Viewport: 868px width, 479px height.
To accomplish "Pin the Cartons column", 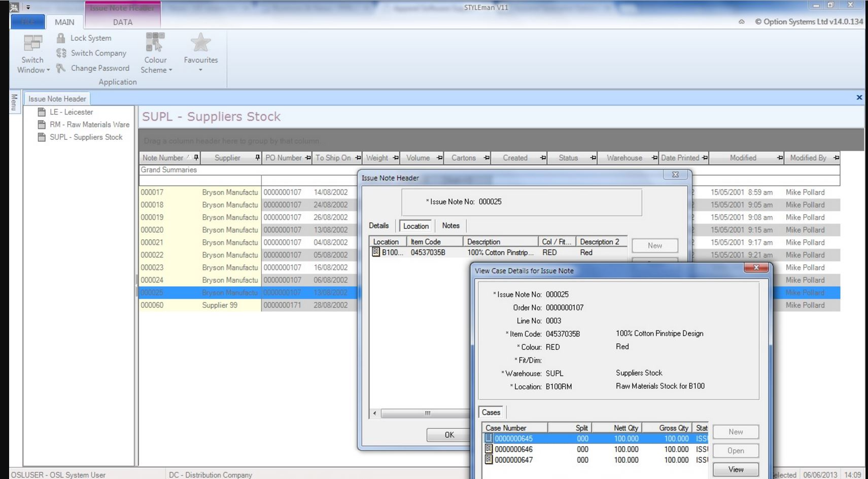I will (x=487, y=158).
